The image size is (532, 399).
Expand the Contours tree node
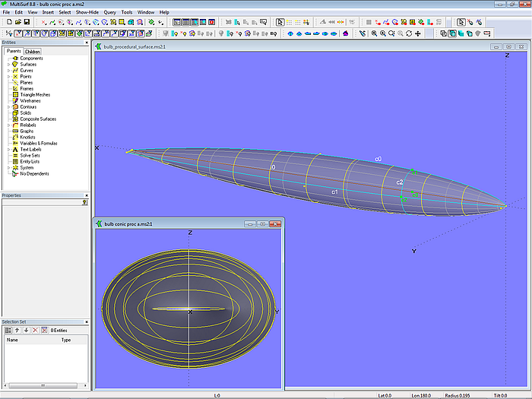(8, 107)
